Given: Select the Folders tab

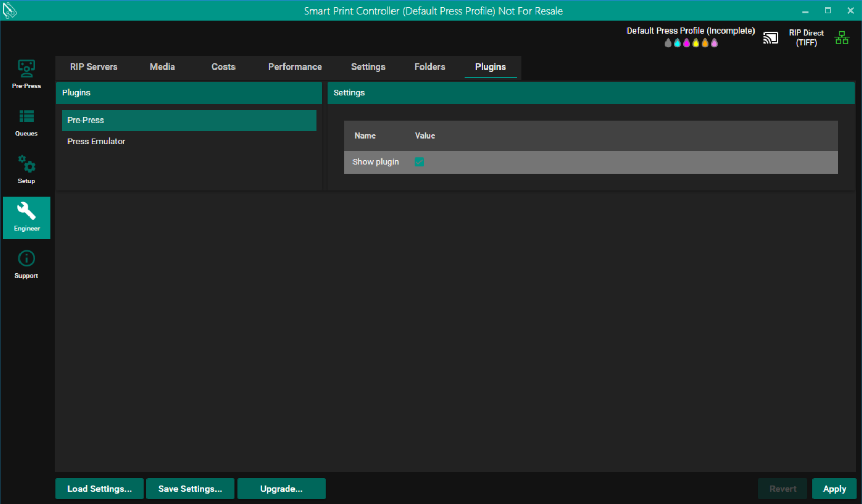Looking at the screenshot, I should tap(429, 67).
